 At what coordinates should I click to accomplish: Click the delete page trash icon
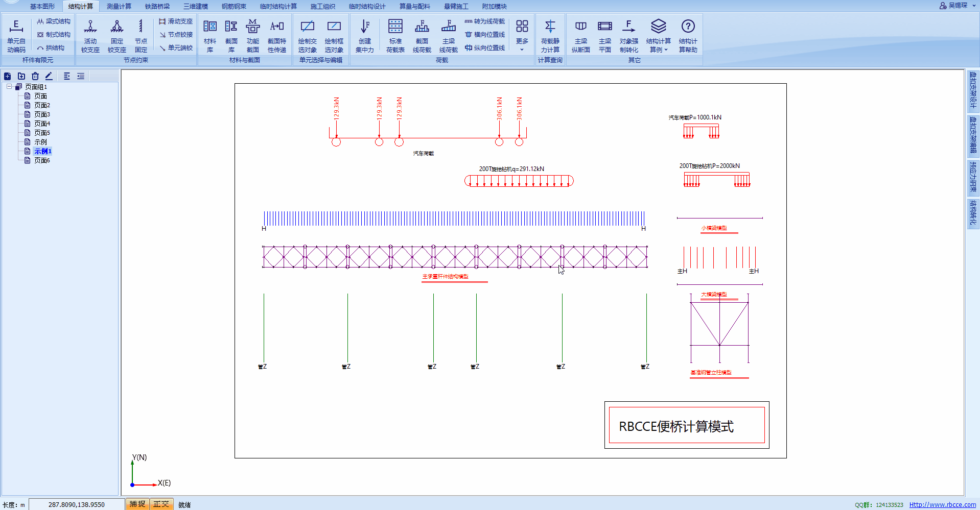(x=35, y=76)
